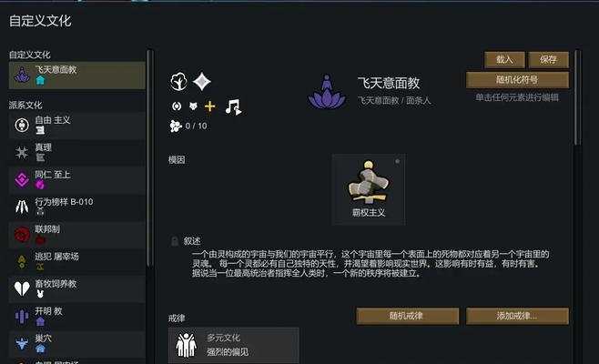Click the 多元文化 precept icon

click(x=186, y=345)
